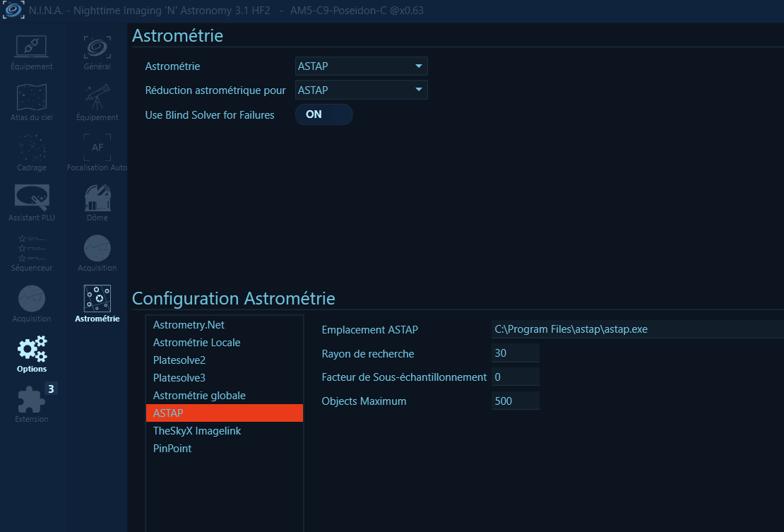
Task: Click the Objects Maximum value field
Action: pyautogui.click(x=515, y=401)
